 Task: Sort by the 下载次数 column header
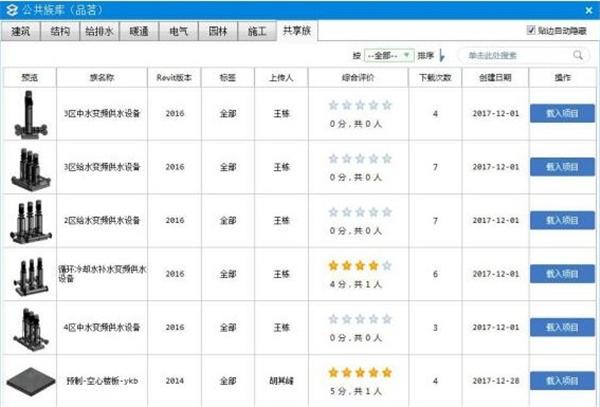[435, 78]
